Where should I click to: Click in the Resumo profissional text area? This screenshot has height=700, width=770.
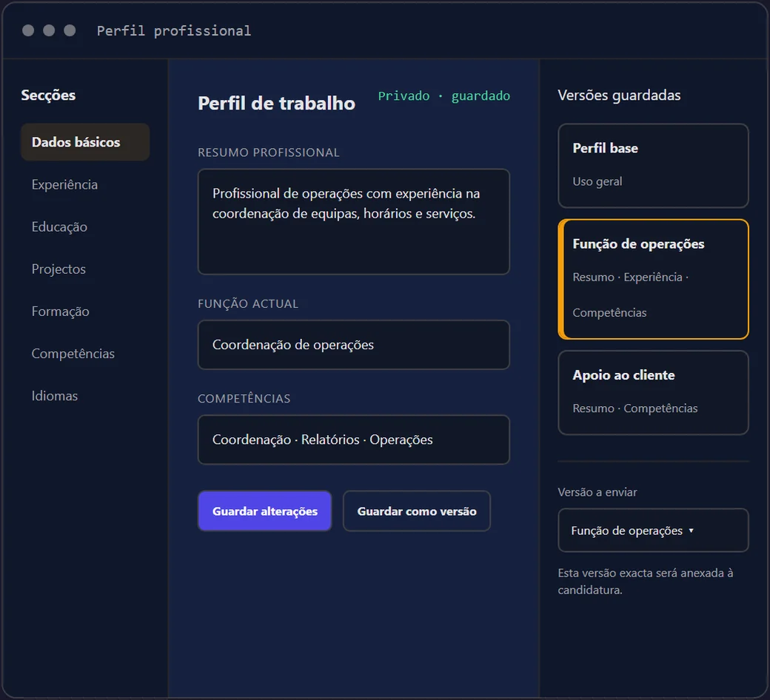pos(354,221)
